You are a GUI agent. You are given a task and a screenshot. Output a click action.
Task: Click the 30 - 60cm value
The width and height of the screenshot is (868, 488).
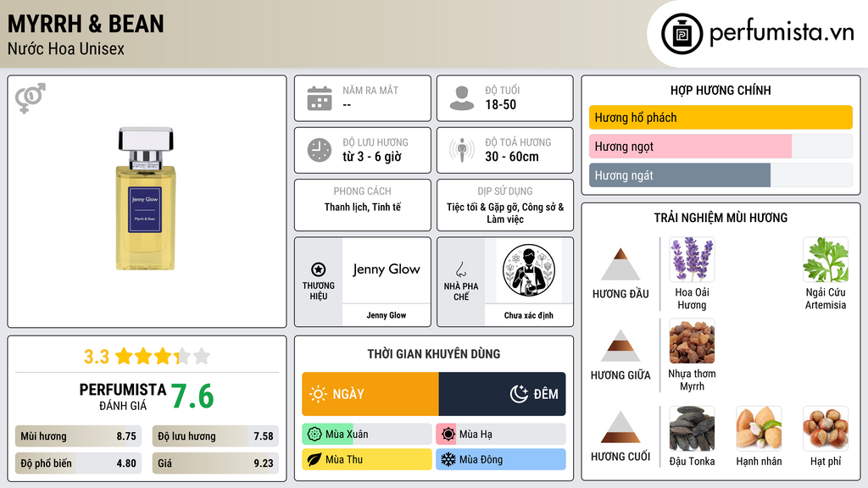(x=512, y=157)
